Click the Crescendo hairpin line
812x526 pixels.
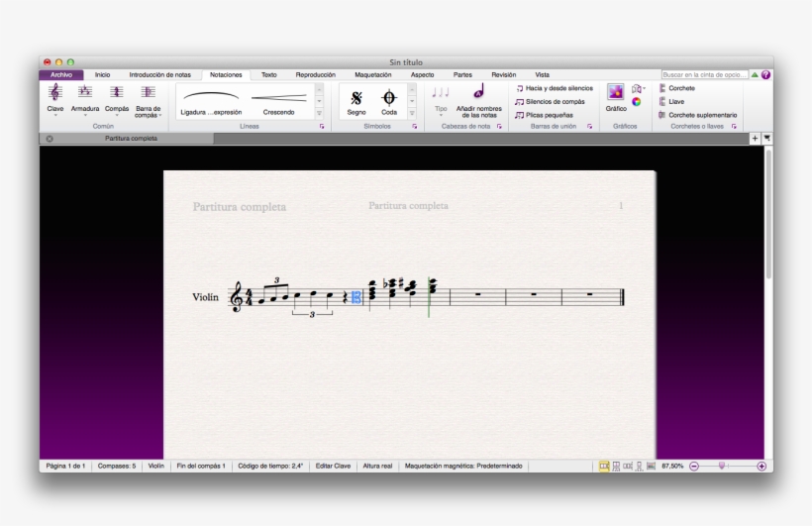pos(278,100)
